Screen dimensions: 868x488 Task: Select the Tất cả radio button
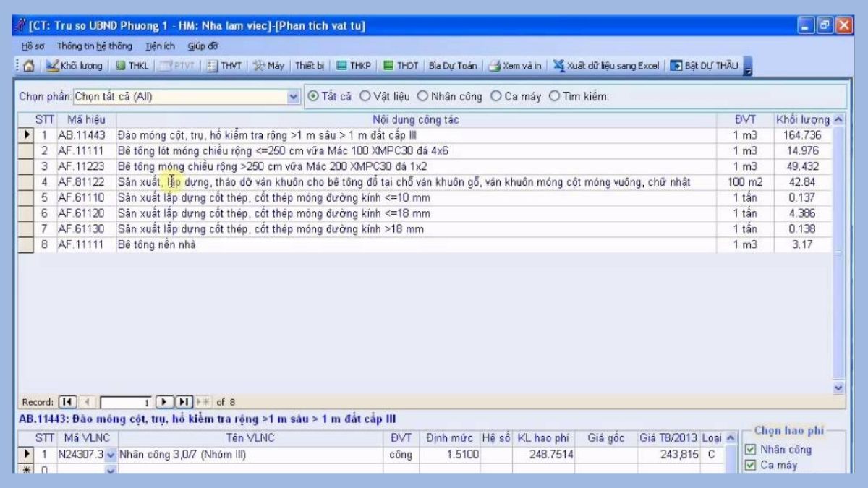coord(313,96)
